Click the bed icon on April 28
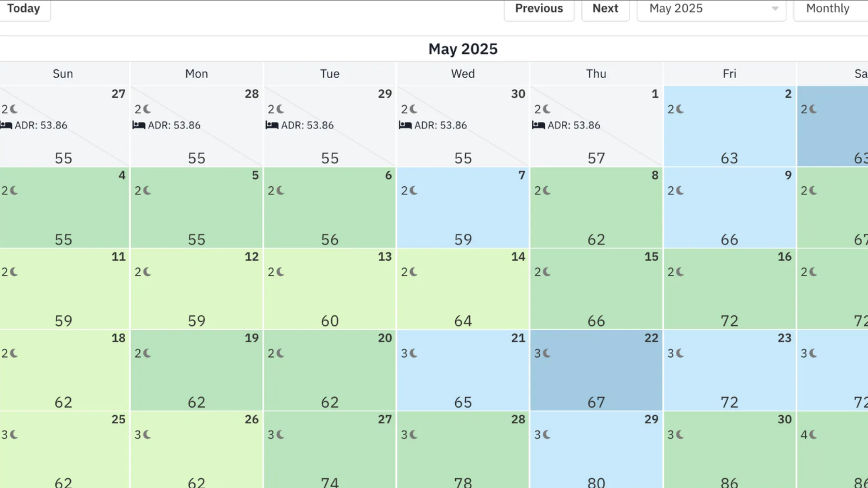This screenshot has width=868, height=488. 139,125
